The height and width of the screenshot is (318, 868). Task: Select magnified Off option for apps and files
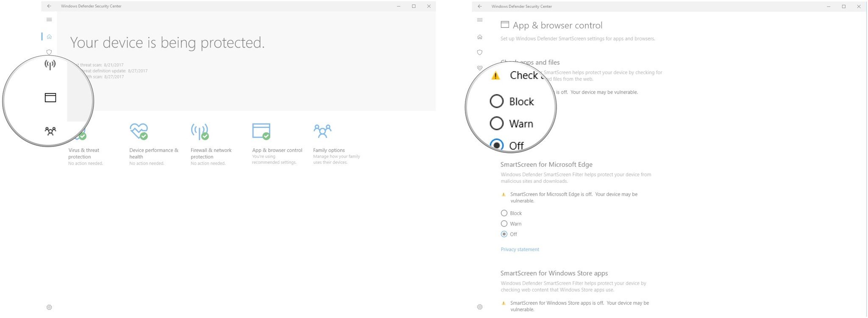pos(507,145)
